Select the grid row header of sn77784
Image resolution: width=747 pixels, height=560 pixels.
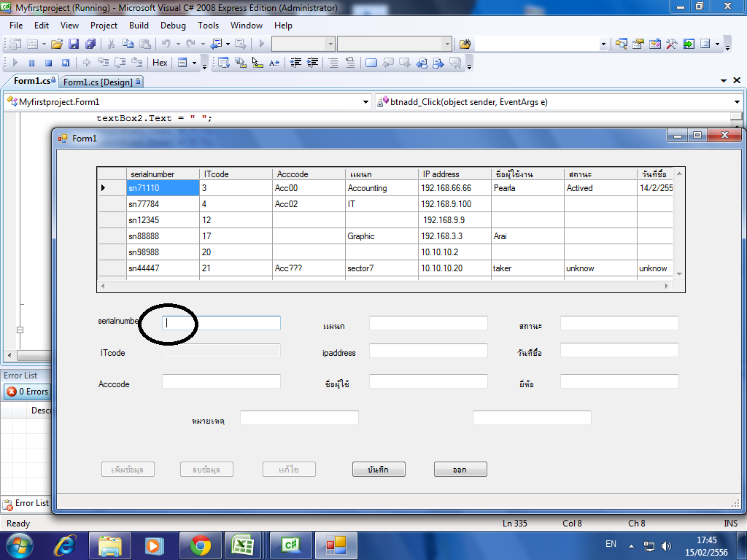click(x=112, y=204)
